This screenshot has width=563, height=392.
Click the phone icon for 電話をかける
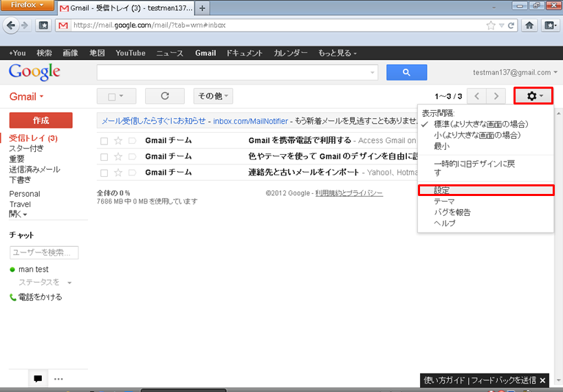pyautogui.click(x=12, y=297)
